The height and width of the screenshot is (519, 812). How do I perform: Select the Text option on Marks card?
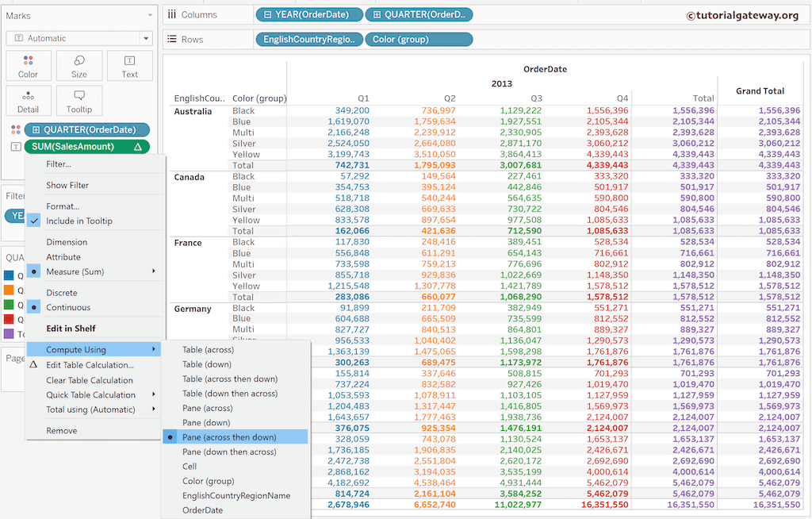pos(129,65)
